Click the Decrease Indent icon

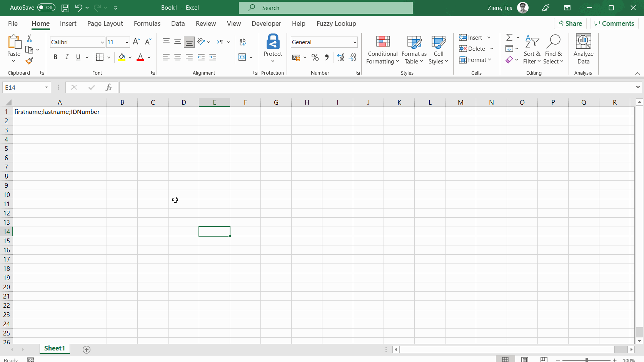[x=201, y=57]
